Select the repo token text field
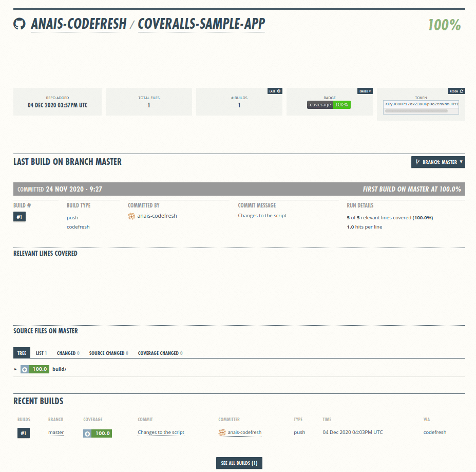The width and height of the screenshot is (476, 472). coord(420,104)
